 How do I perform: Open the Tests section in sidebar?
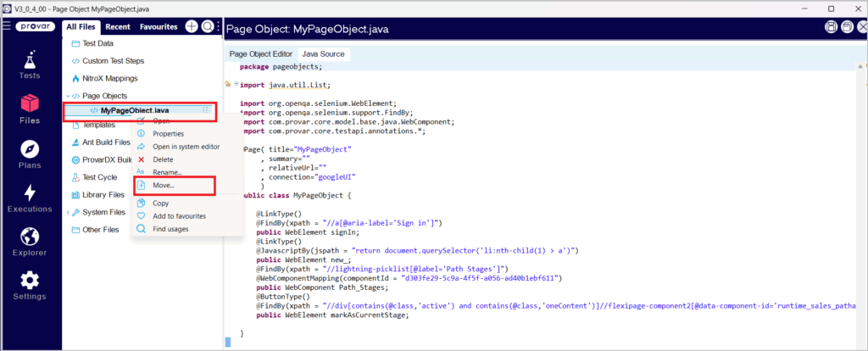[30, 65]
